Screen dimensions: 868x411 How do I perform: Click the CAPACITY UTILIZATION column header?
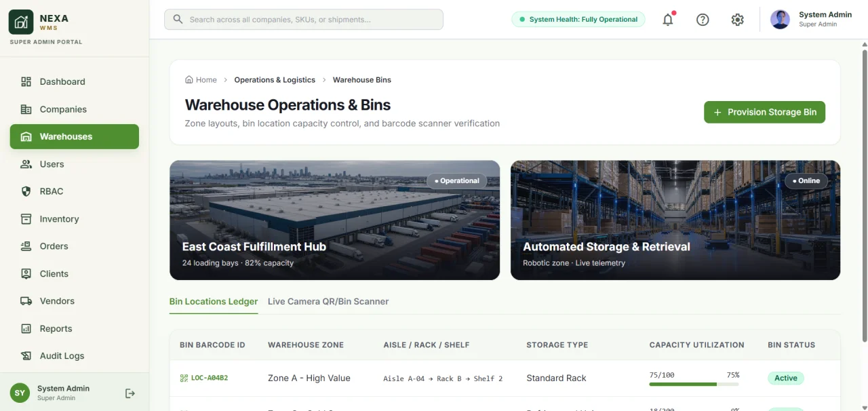click(697, 345)
